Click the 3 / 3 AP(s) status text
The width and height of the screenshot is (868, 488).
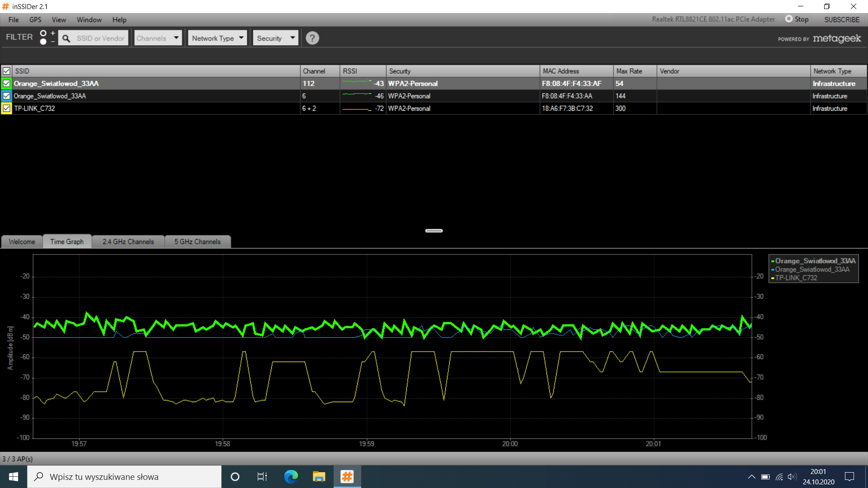pyautogui.click(x=17, y=459)
